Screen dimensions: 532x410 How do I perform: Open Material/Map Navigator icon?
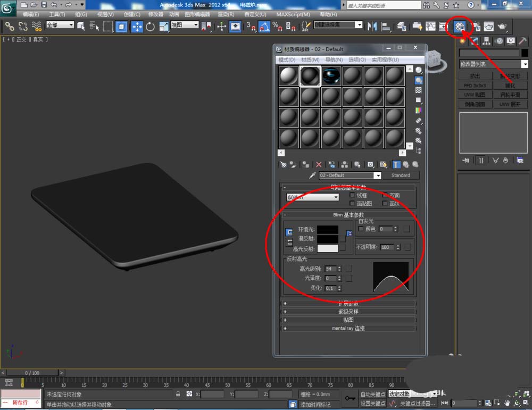(x=418, y=150)
